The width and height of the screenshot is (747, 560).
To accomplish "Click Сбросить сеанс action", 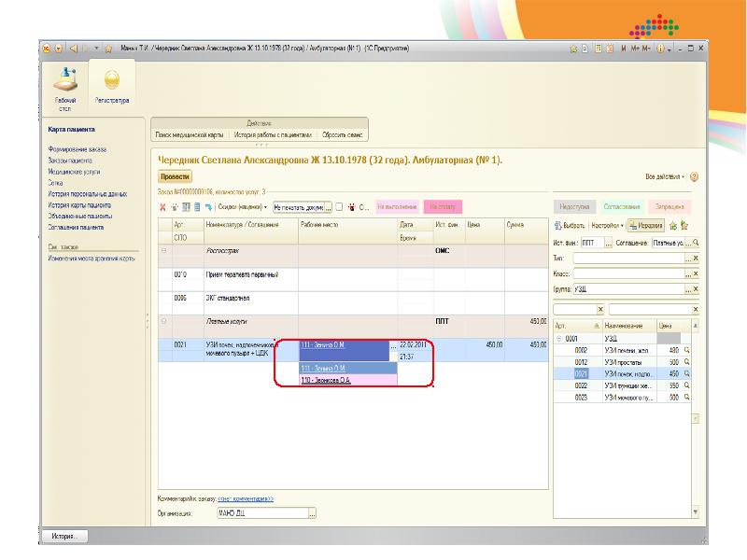I will coord(342,134).
